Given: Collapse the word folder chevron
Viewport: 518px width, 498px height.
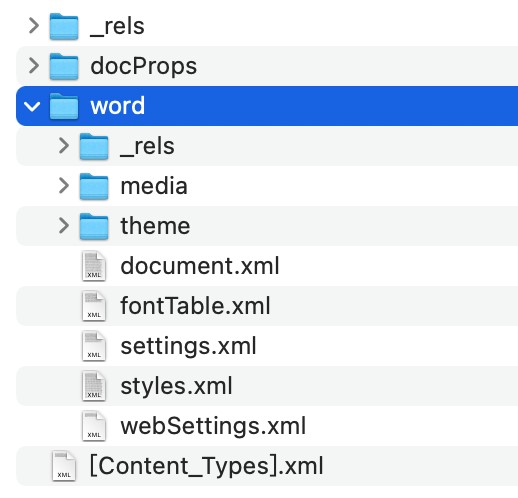Looking at the screenshot, I should click(x=33, y=106).
